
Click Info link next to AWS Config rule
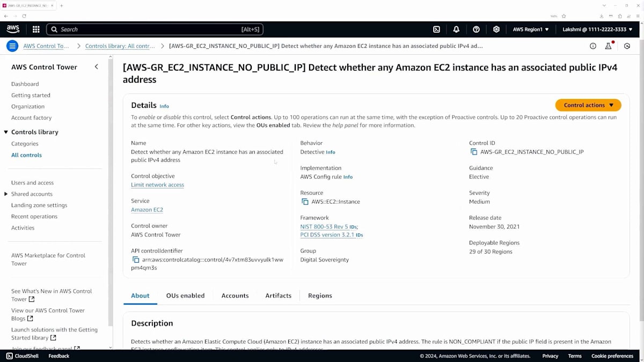point(348,177)
